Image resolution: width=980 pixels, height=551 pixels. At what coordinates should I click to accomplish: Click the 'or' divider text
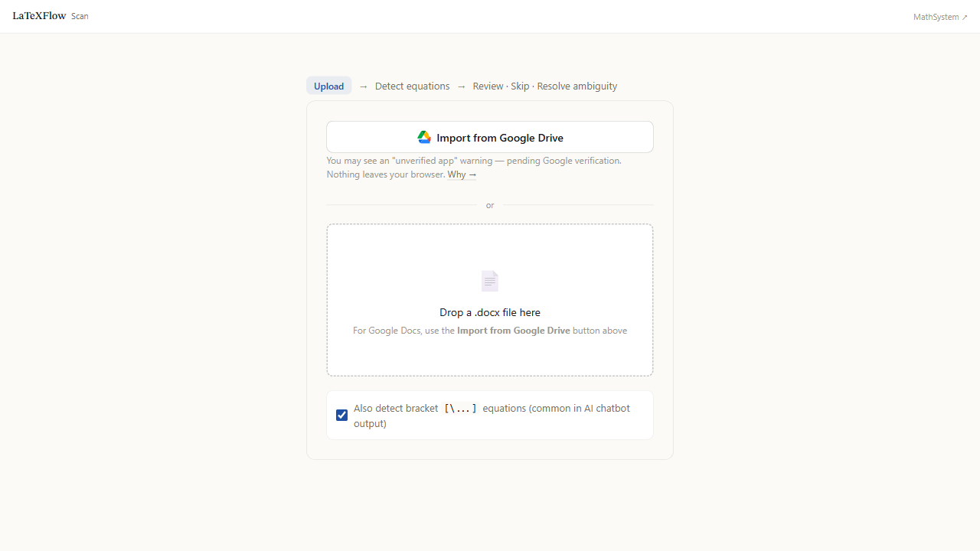(x=490, y=205)
